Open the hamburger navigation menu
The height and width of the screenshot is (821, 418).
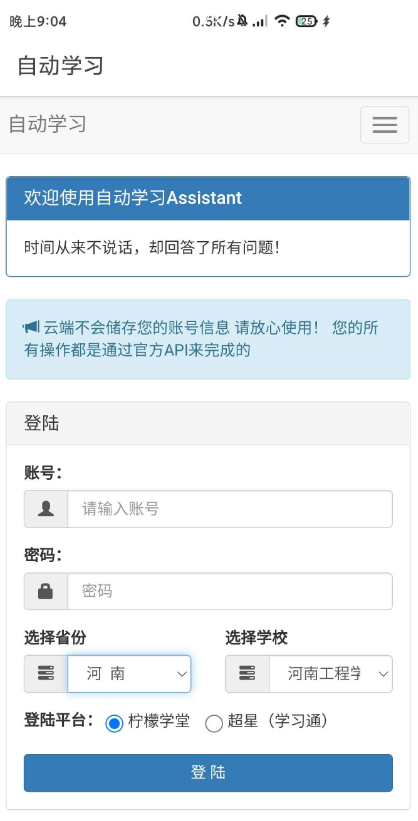[384, 125]
